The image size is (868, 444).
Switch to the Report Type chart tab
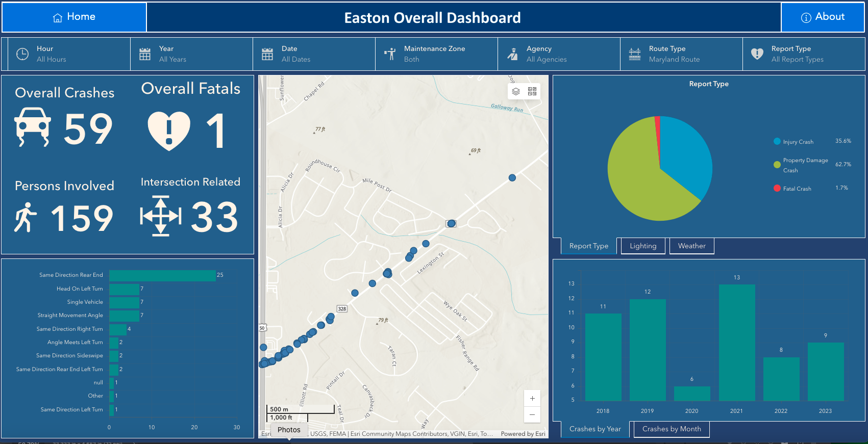click(x=589, y=246)
